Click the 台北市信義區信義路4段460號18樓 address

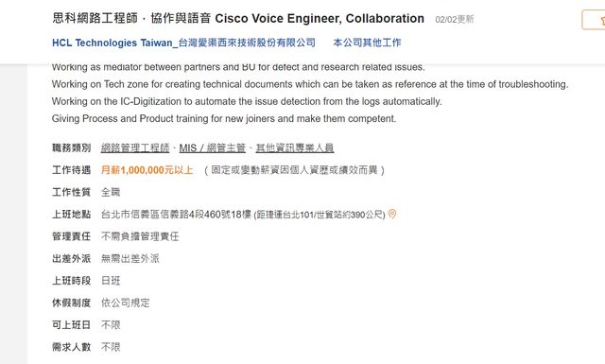[x=177, y=215]
